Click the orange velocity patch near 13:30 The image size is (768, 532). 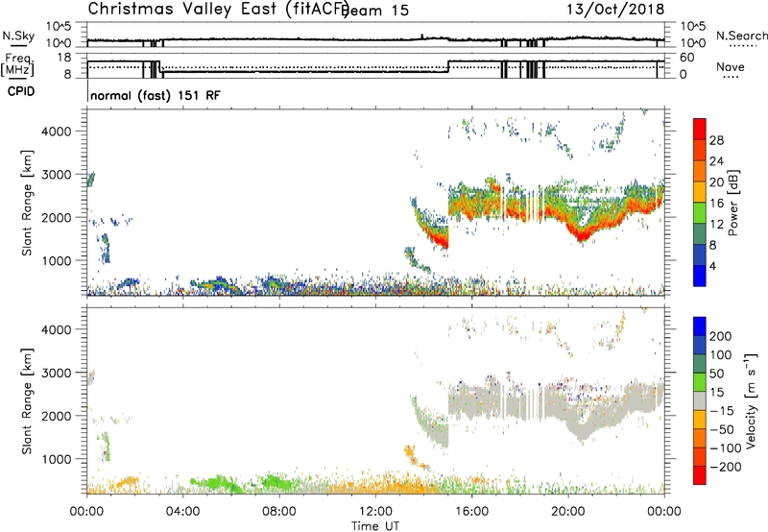point(410,452)
